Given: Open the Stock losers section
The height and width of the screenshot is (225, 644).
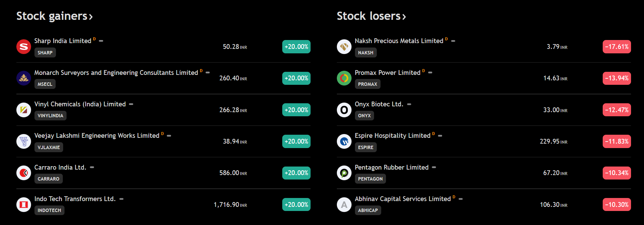Looking at the screenshot, I should click(371, 16).
